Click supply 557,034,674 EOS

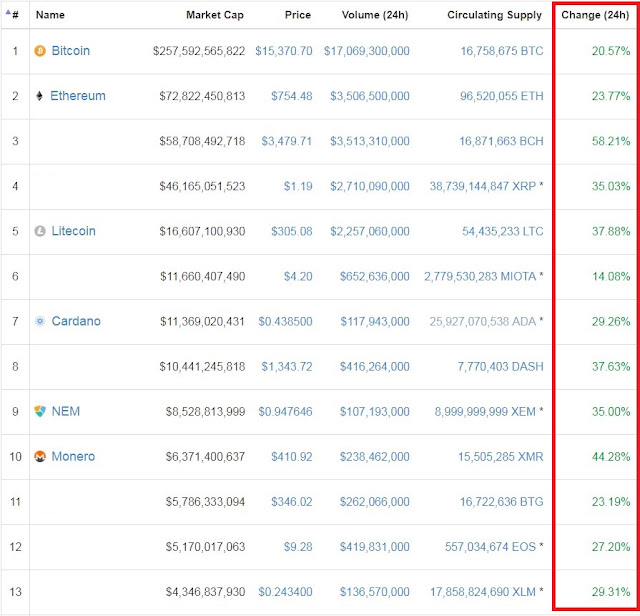coord(490,547)
